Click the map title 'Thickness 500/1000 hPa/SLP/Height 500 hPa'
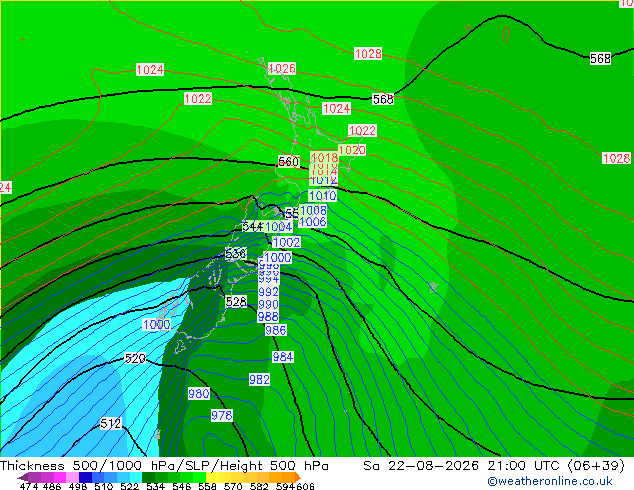 coord(164,466)
